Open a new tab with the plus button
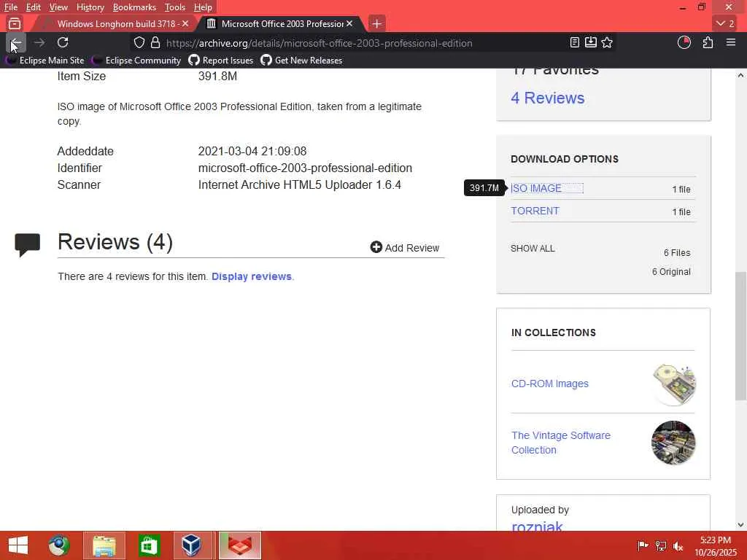Viewport: 747px width, 560px height. [x=376, y=23]
